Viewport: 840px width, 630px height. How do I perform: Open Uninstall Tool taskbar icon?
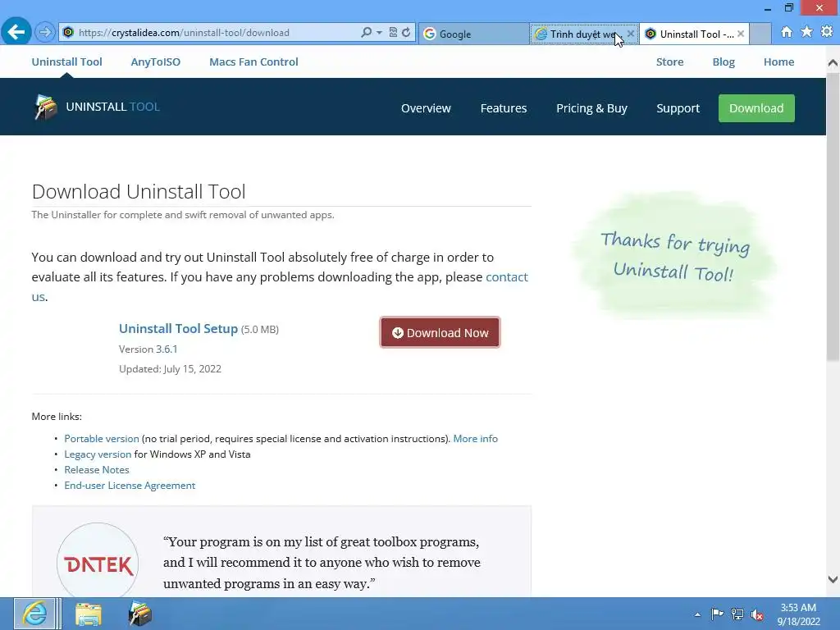click(139, 614)
